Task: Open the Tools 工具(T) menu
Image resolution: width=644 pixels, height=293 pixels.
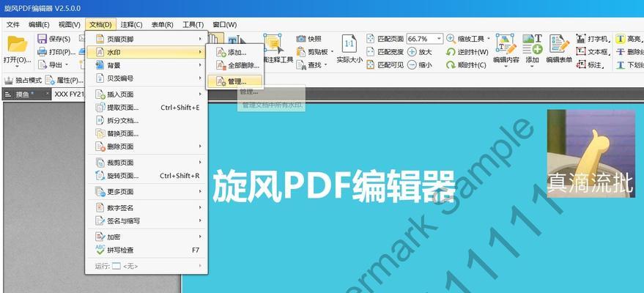Action: pyautogui.click(x=193, y=25)
